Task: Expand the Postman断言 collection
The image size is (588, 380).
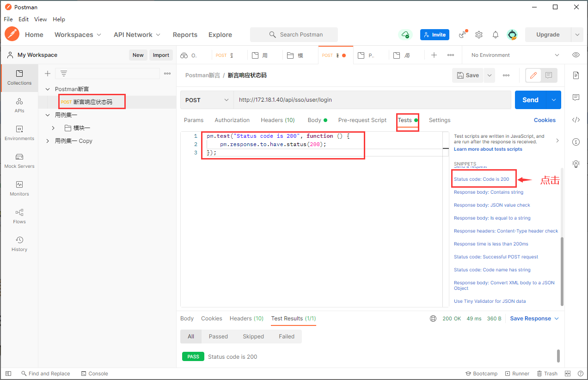Action: coord(48,89)
